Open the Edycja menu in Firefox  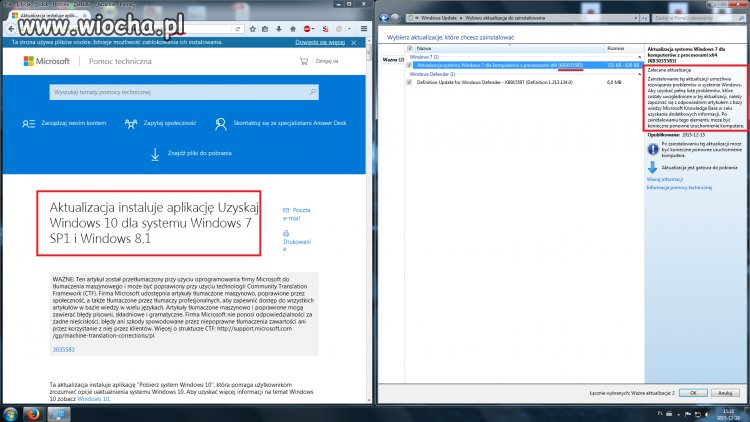pyautogui.click(x=23, y=4)
